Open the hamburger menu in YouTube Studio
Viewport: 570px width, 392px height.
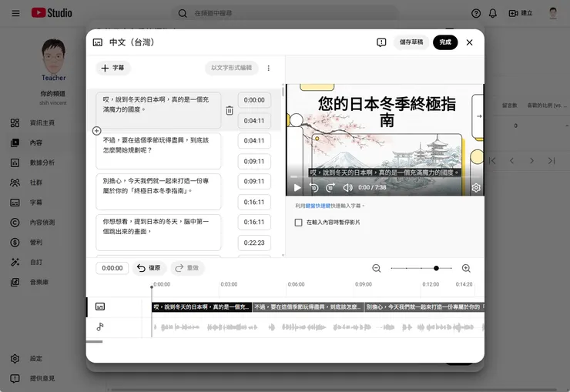pos(15,13)
